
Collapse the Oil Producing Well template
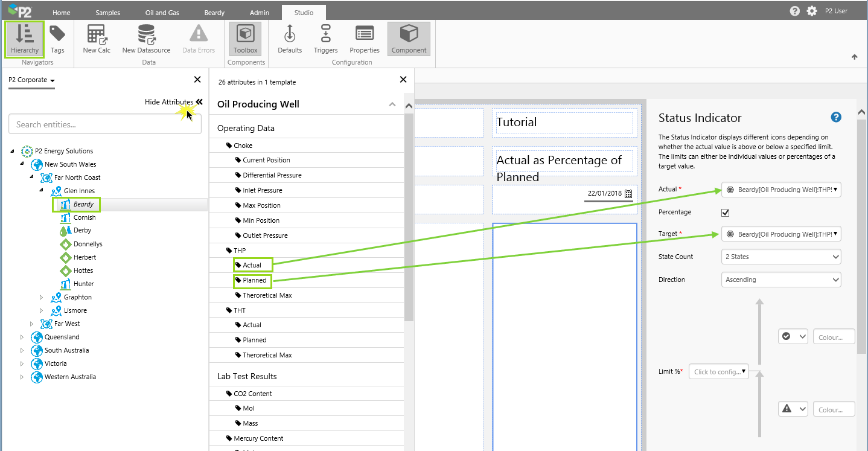click(392, 104)
